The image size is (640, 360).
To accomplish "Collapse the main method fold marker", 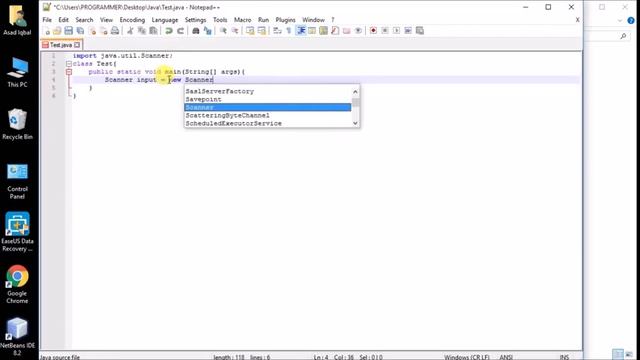I will [69, 72].
